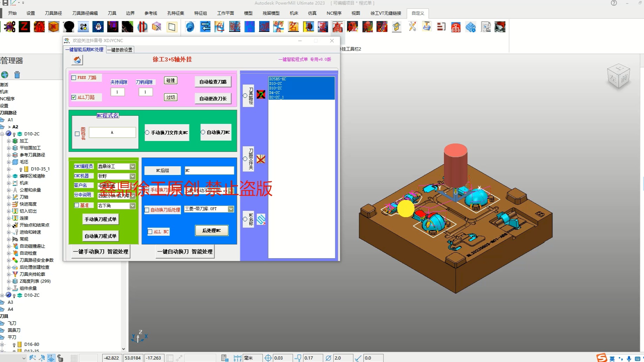
Task: Click the four-dots icon in the toolbar
Action: pos(84,27)
